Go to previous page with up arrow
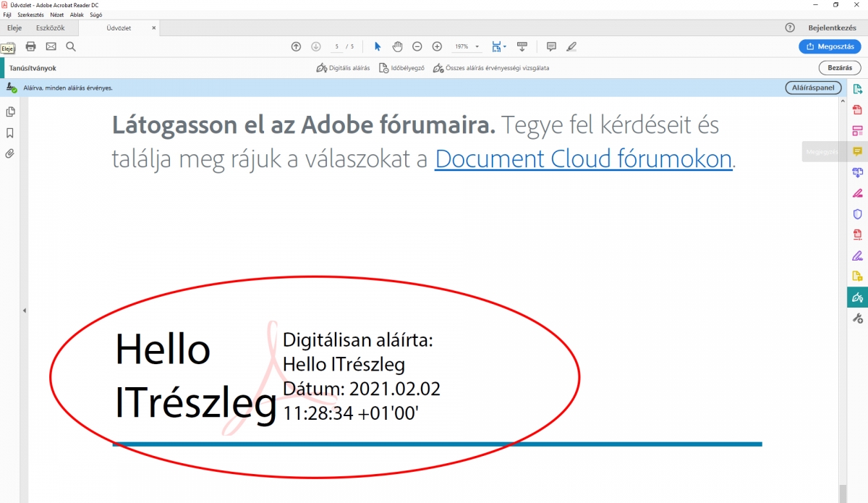Viewport: 868px width, 503px height. tap(296, 46)
